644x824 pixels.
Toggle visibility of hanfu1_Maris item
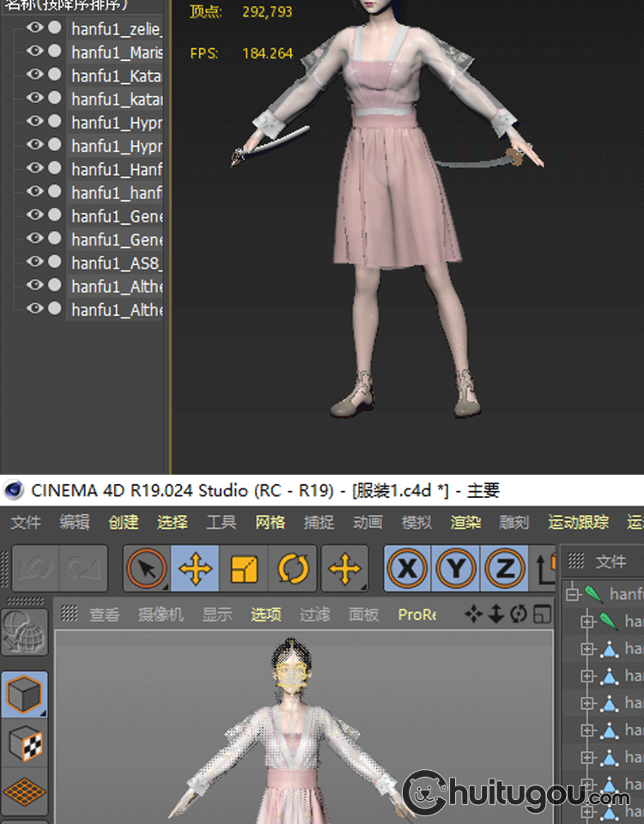34,51
